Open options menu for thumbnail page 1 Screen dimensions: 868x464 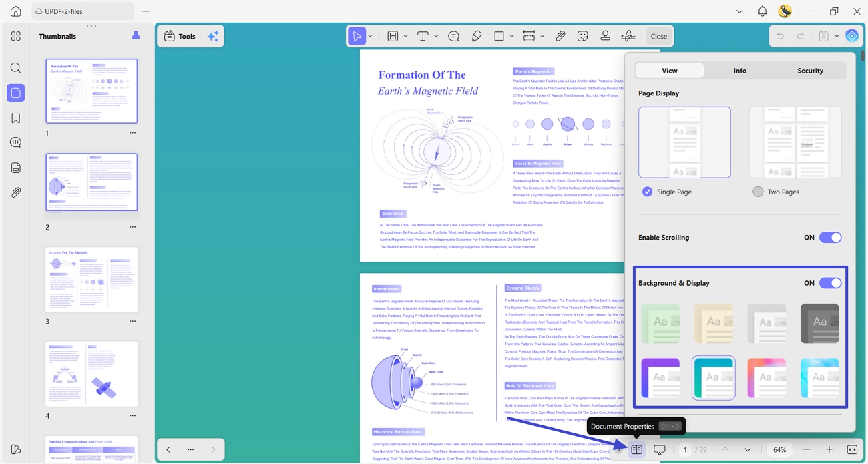pyautogui.click(x=132, y=133)
